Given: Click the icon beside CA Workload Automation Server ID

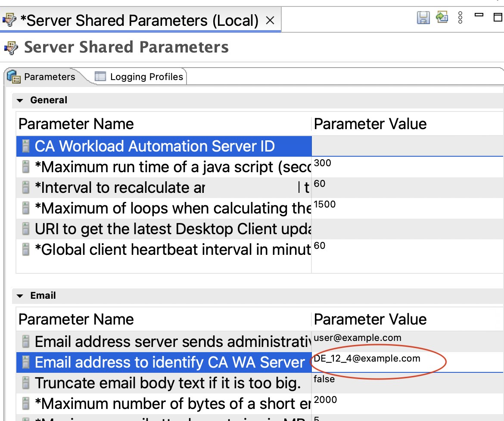Looking at the screenshot, I should click(x=26, y=146).
